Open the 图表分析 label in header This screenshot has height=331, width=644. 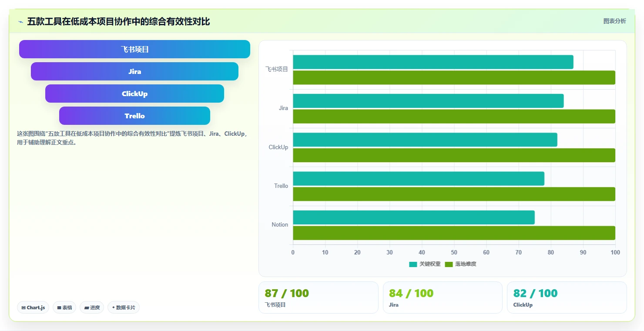point(614,21)
